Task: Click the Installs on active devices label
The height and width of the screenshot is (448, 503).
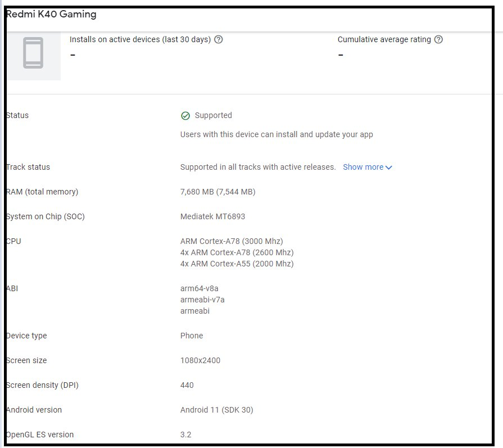Action: (140, 39)
